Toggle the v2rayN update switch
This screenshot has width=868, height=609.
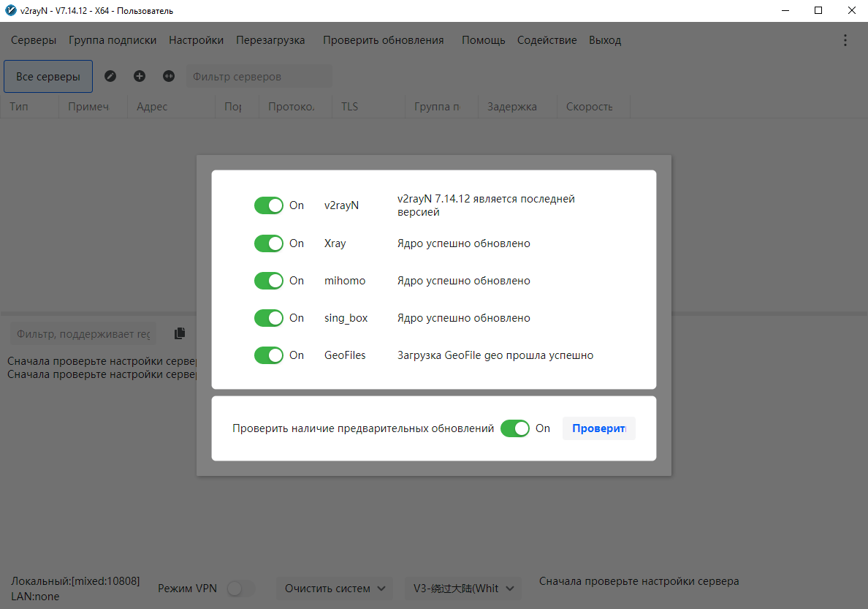coord(268,205)
